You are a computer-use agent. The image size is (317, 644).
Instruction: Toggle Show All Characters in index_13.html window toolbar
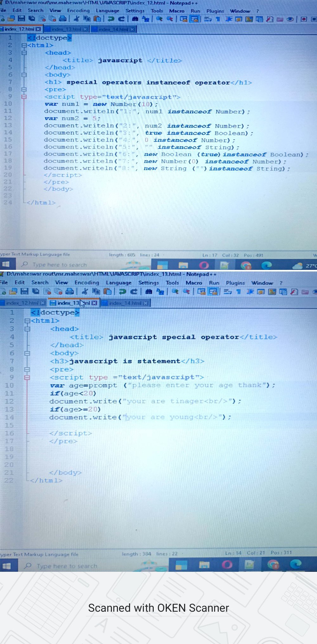[x=238, y=291]
